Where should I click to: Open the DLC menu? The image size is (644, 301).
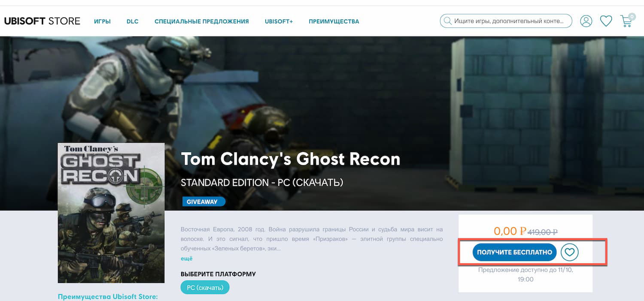132,21
